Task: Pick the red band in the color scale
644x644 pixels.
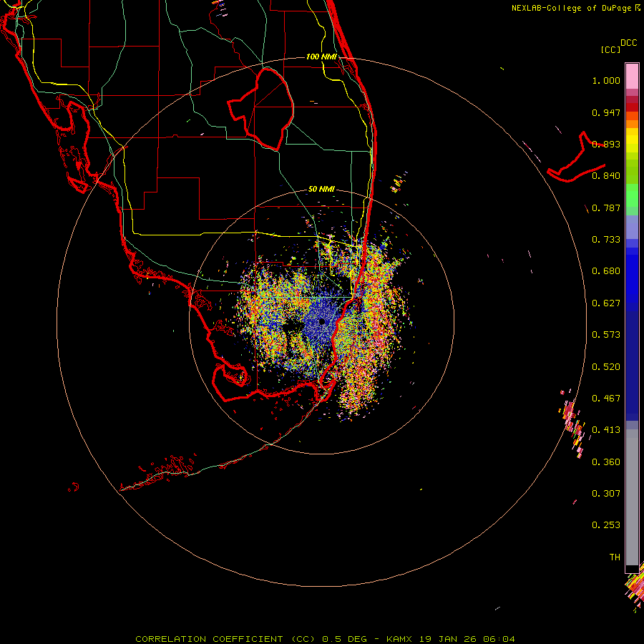Action: [632, 107]
